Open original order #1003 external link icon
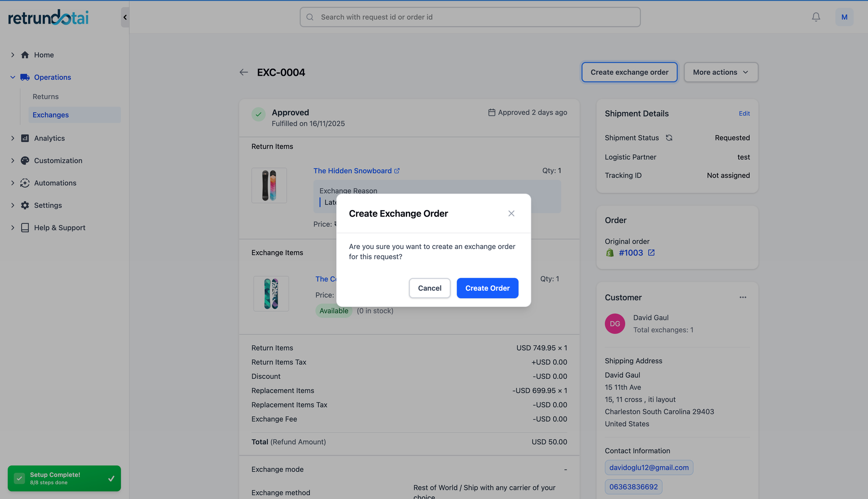The image size is (868, 499). [x=651, y=253]
